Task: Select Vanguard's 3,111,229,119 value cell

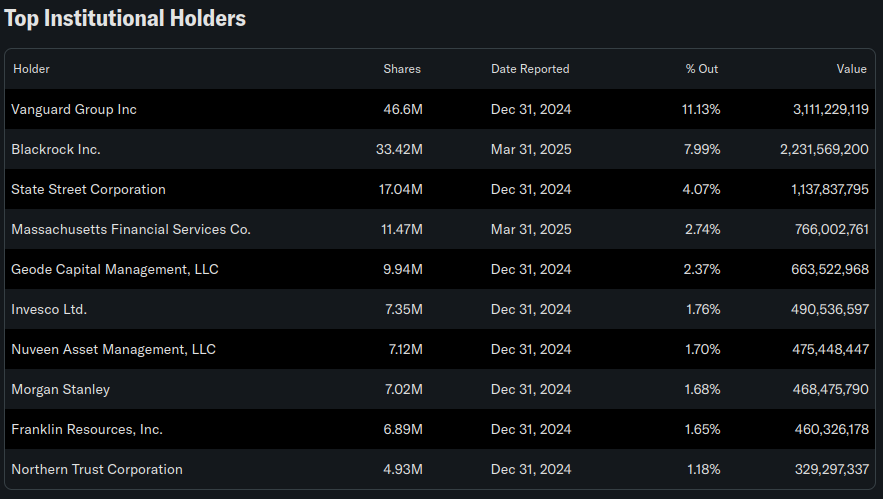Action: click(x=831, y=109)
